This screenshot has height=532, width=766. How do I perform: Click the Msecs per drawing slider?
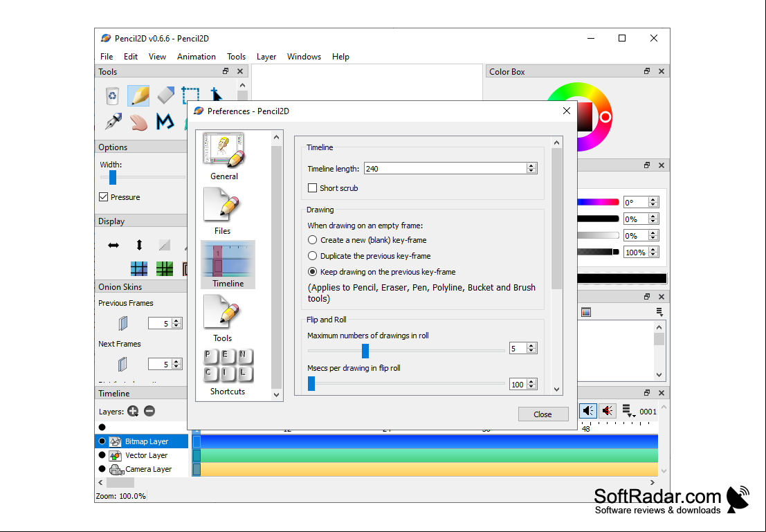tap(311, 383)
